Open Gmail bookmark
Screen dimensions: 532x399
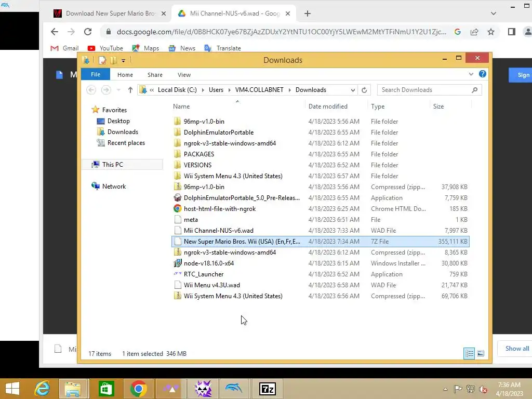64,48
